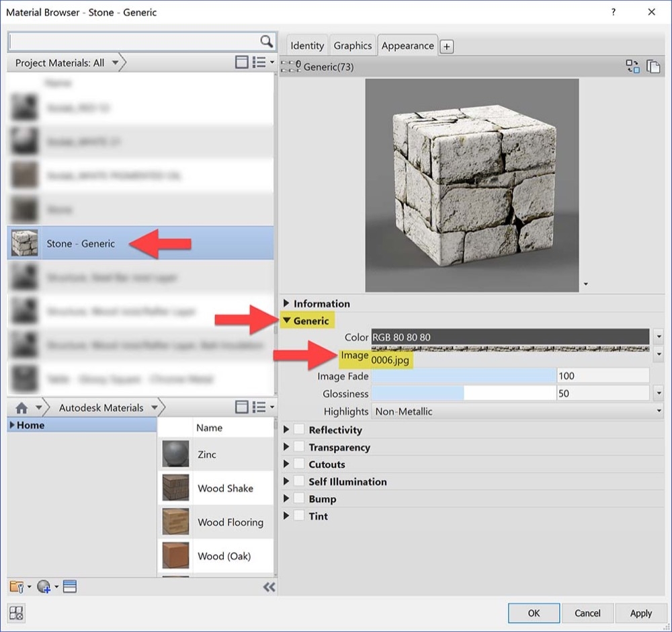Confirm with the OK button
This screenshot has height=632, width=672.
pos(534,613)
